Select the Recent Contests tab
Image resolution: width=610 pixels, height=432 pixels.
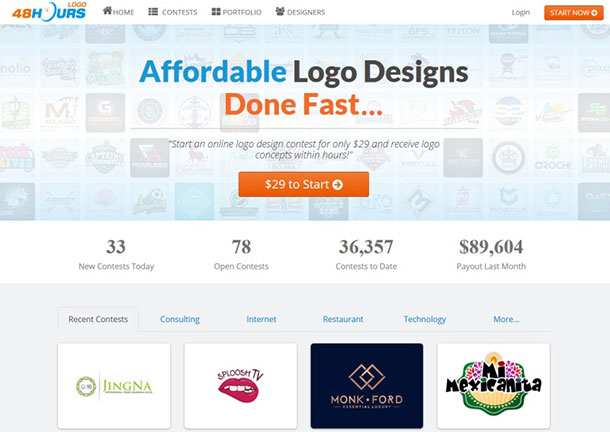coord(98,319)
